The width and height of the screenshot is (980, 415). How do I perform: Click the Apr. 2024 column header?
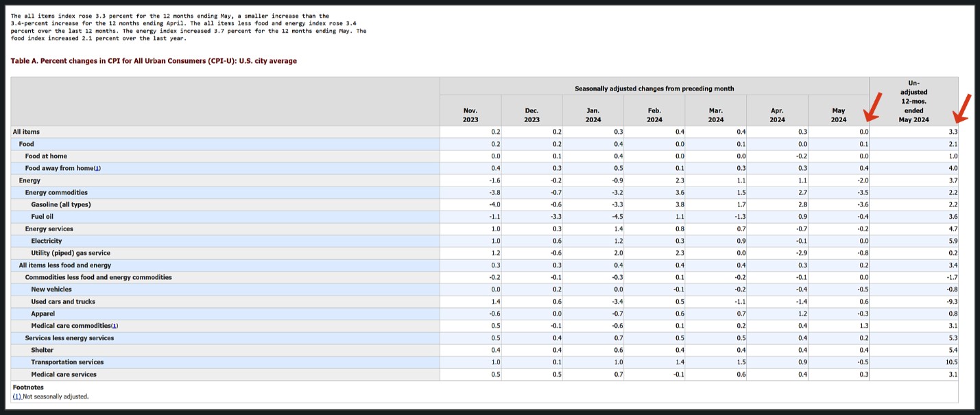point(777,115)
